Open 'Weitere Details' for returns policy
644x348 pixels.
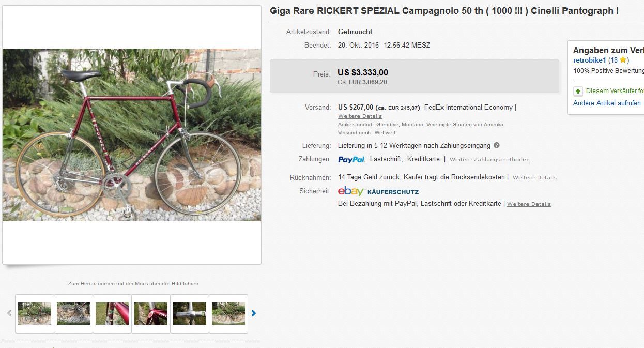[x=534, y=178]
